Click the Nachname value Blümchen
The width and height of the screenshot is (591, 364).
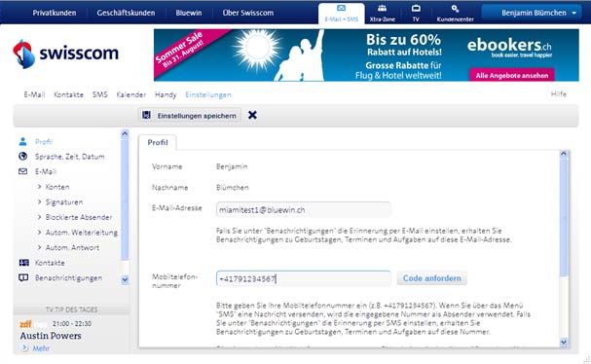click(x=233, y=187)
